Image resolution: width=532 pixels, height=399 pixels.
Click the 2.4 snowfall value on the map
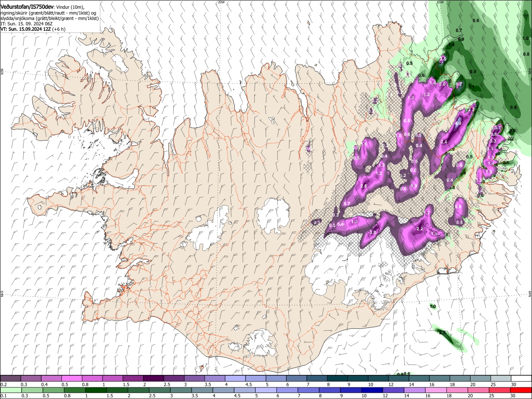point(443,142)
